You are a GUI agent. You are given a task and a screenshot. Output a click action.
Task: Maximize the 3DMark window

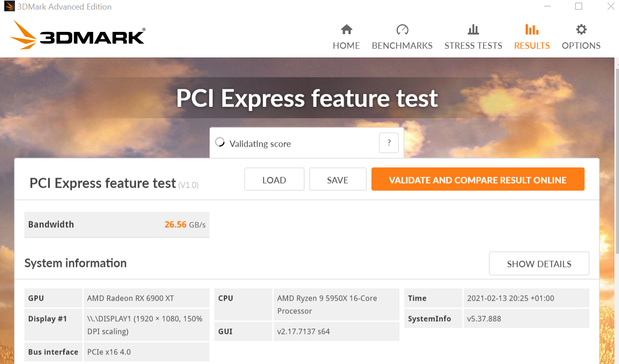point(578,6)
